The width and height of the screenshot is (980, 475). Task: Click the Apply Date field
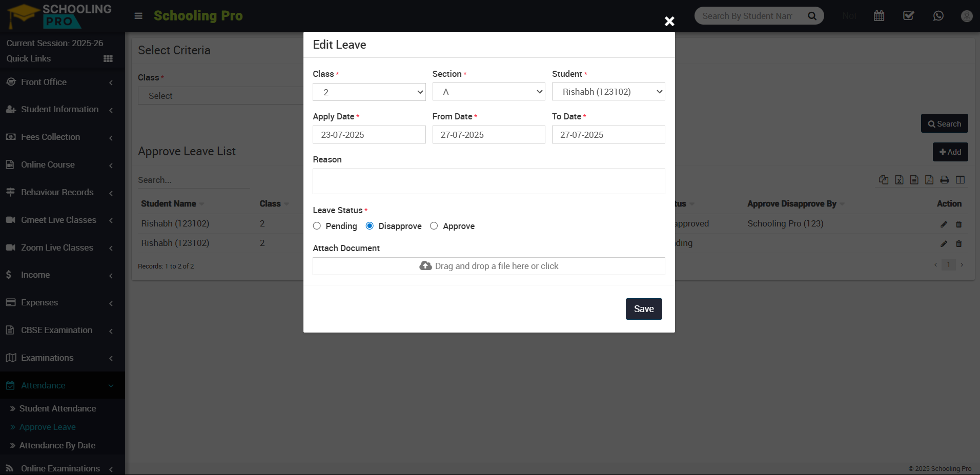[369, 135]
